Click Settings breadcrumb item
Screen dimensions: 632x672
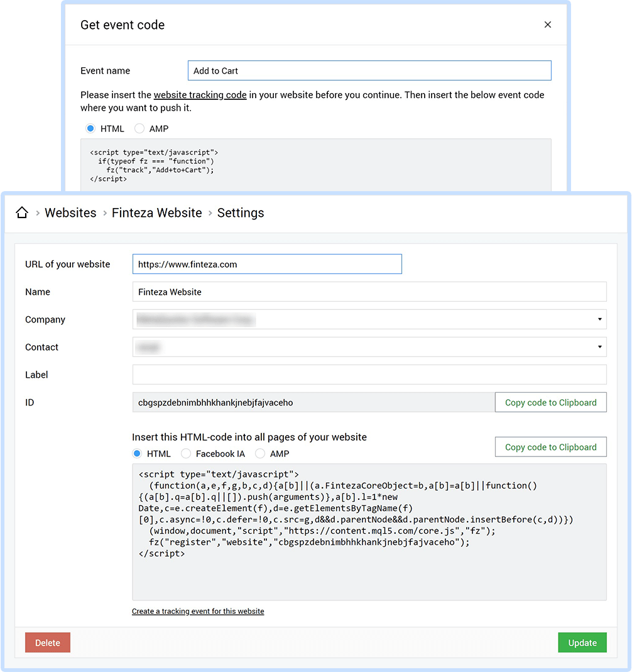pos(241,213)
